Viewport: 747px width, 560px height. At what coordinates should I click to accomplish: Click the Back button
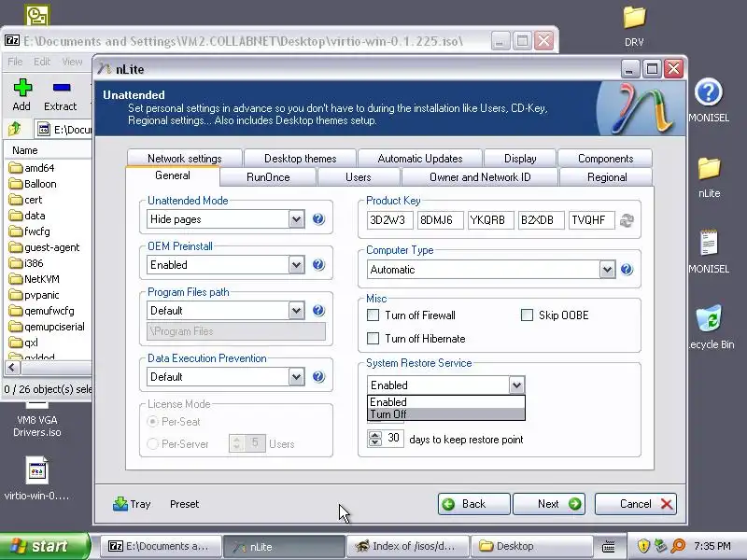(x=473, y=504)
